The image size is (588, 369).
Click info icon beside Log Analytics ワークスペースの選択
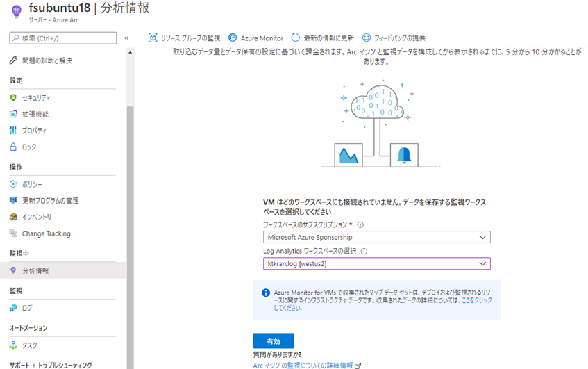(x=364, y=251)
